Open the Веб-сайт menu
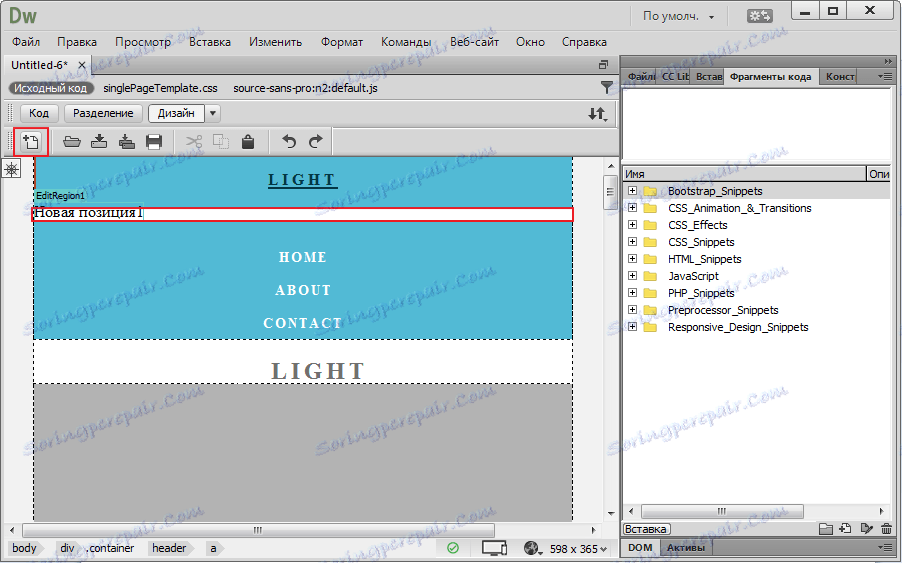 pos(474,42)
